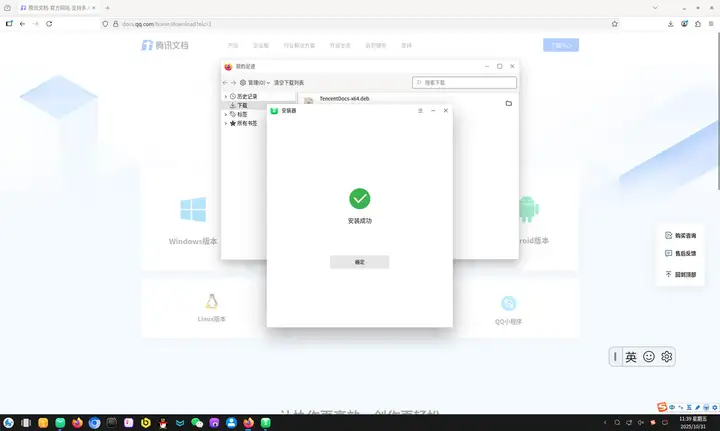Open the third navigation item in the header

click(x=299, y=45)
